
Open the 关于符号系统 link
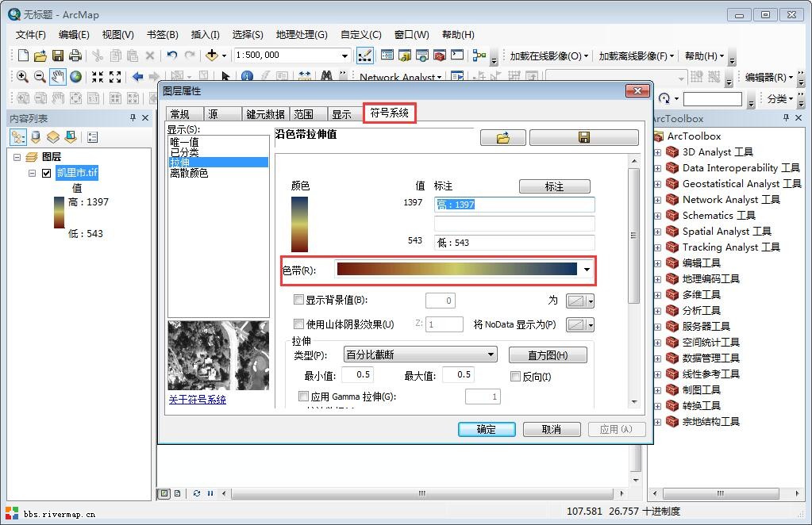[198, 400]
